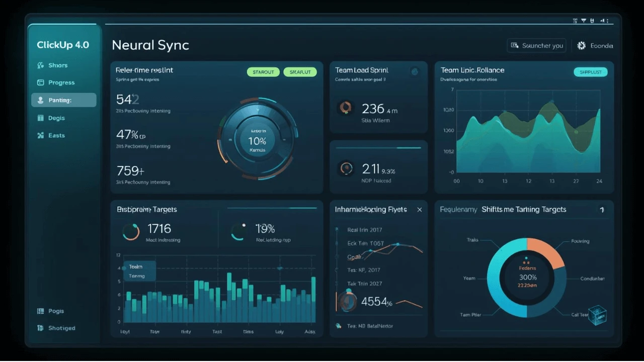Click the Degis sidebar icon
The height and width of the screenshot is (362, 644).
(41, 118)
